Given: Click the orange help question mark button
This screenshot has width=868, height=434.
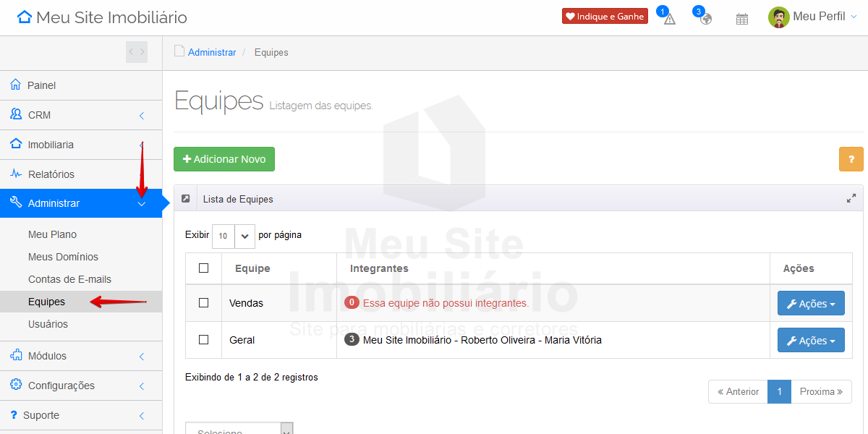Looking at the screenshot, I should (x=851, y=159).
